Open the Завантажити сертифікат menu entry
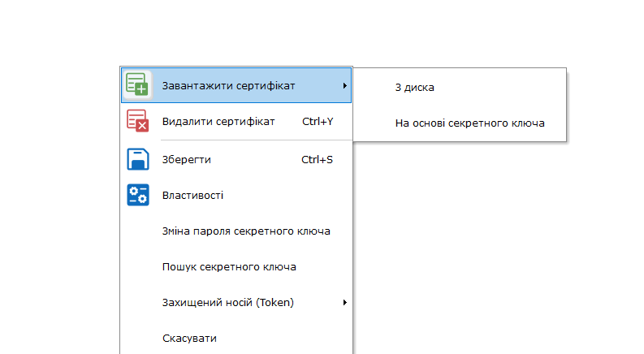 point(228,85)
